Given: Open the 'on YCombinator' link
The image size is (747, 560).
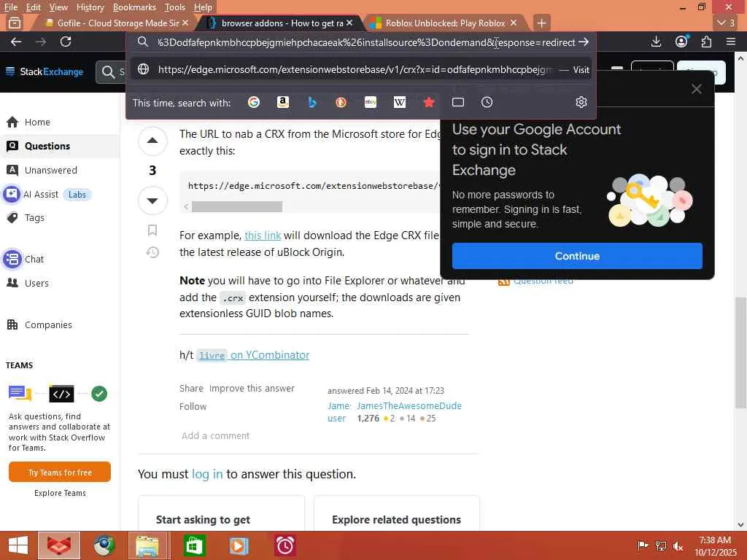Looking at the screenshot, I should click(270, 355).
